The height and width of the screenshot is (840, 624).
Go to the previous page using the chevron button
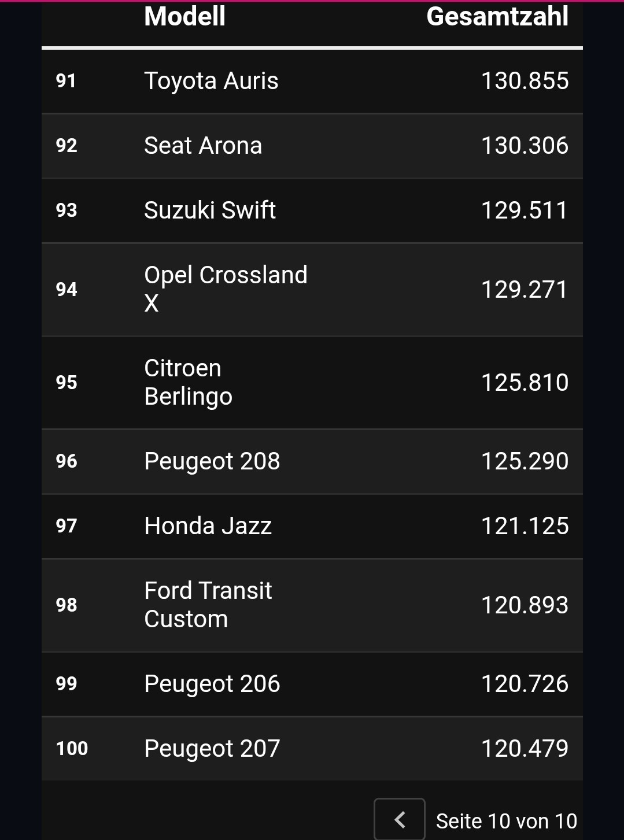(x=400, y=819)
